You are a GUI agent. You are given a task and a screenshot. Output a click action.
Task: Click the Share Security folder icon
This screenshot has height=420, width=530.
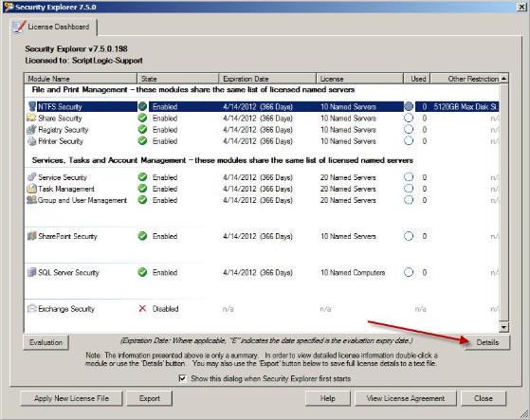pos(31,118)
